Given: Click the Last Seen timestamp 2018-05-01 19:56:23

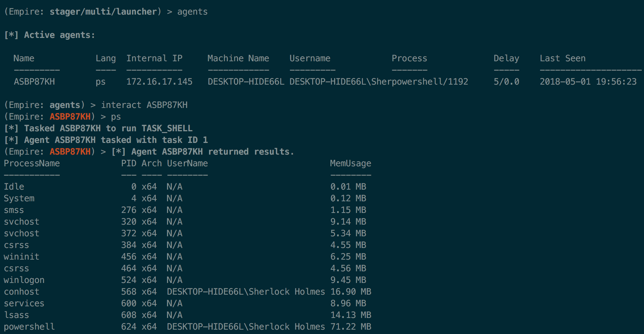Looking at the screenshot, I should [588, 82].
